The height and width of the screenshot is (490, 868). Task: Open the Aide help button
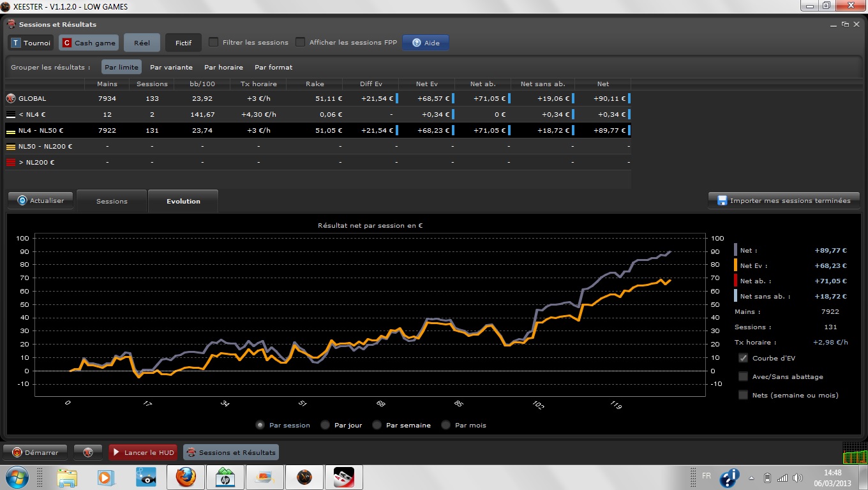coord(426,43)
